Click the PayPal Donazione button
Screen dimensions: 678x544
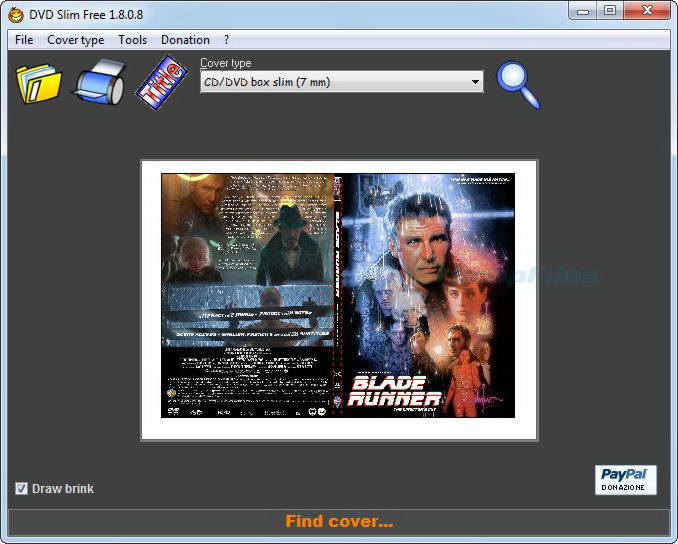pyautogui.click(x=626, y=480)
